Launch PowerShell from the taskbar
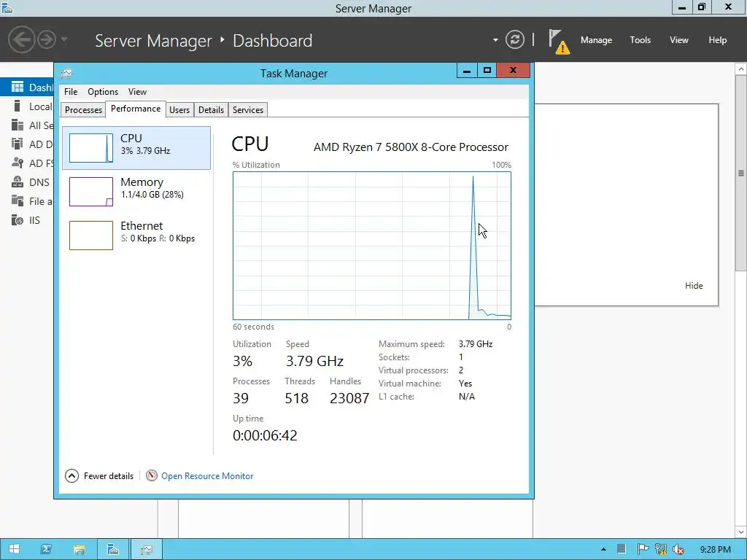Image resolution: width=747 pixels, height=560 pixels. 46,549
